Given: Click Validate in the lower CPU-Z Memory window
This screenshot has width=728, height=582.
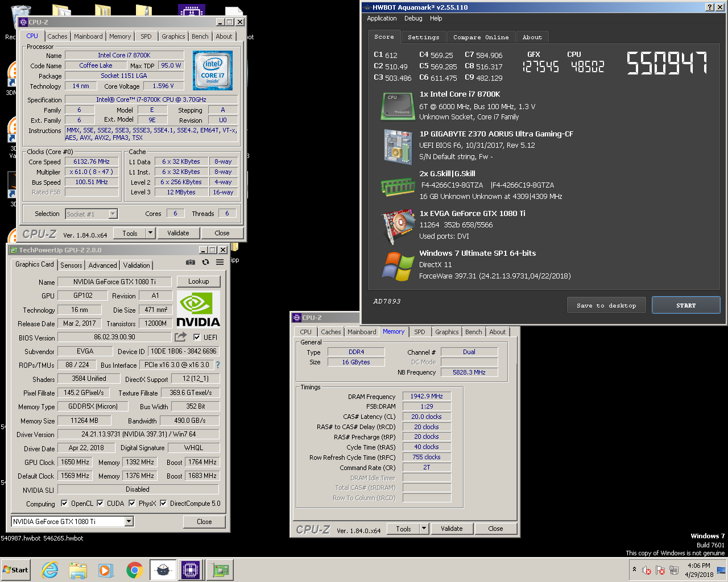Looking at the screenshot, I should [x=452, y=529].
